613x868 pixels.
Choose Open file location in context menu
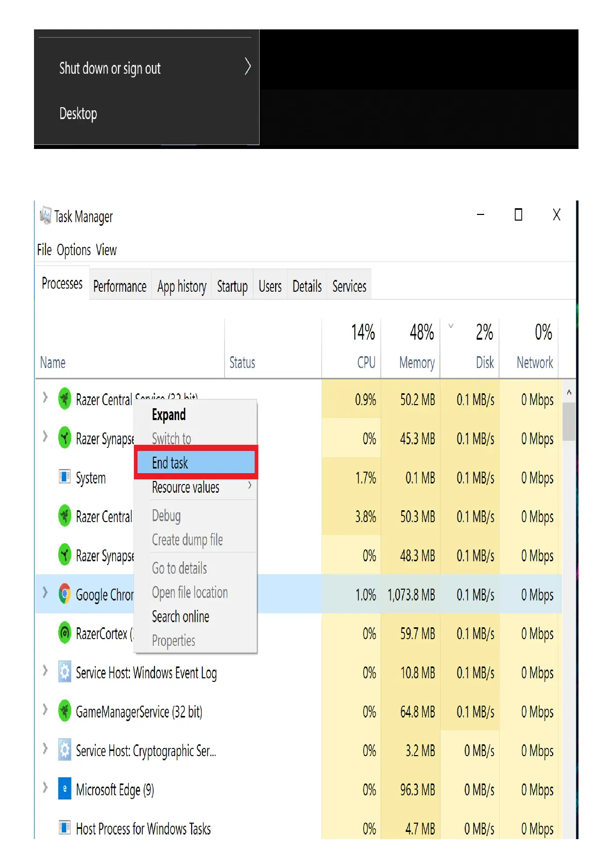tap(196, 592)
